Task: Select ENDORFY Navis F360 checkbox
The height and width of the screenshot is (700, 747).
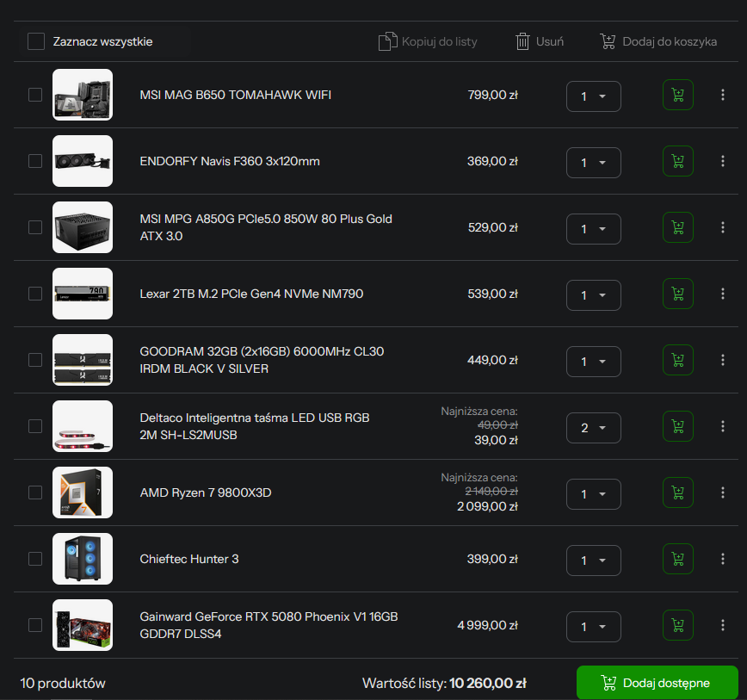Action: (x=35, y=161)
